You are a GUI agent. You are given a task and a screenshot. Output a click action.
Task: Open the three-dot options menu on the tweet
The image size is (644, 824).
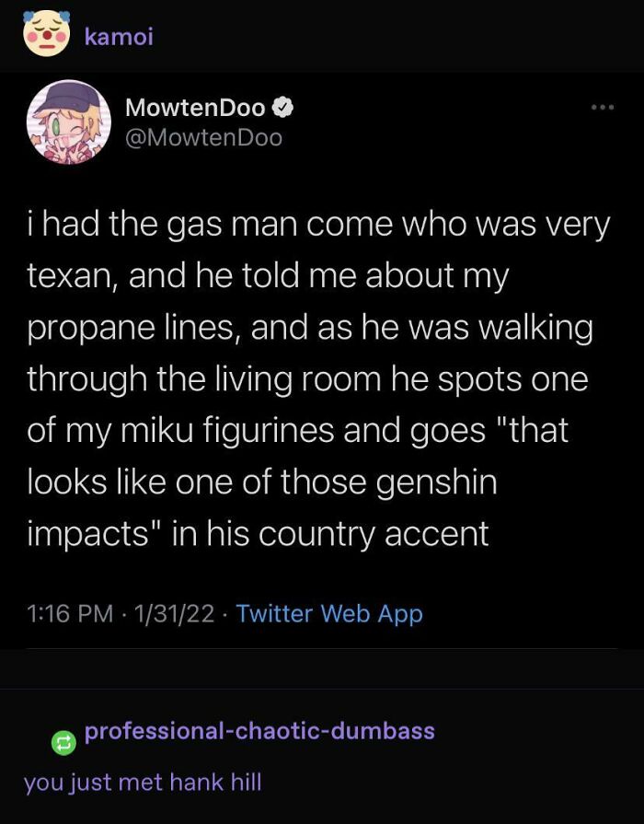[x=603, y=107]
